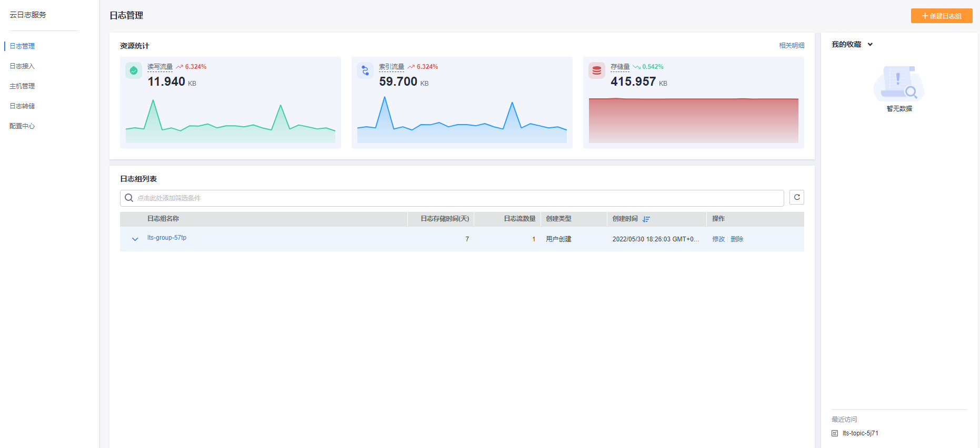The height and width of the screenshot is (448, 980).
Task: Open 配置中心 in the sidebar
Action: 22,126
